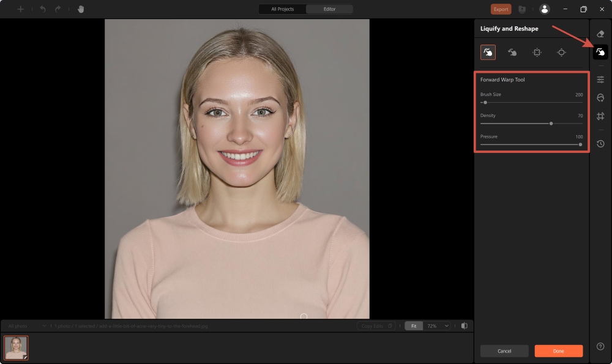Enable the Fit view mode
The image size is (612, 364).
pyautogui.click(x=413, y=326)
